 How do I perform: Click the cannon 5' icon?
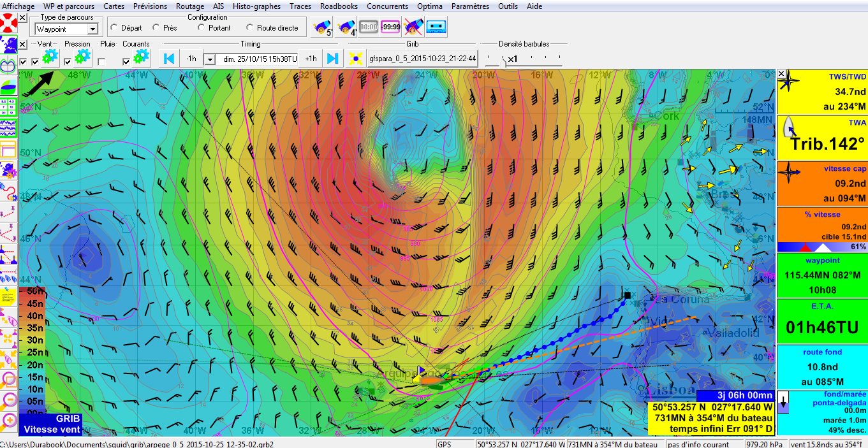click(322, 27)
